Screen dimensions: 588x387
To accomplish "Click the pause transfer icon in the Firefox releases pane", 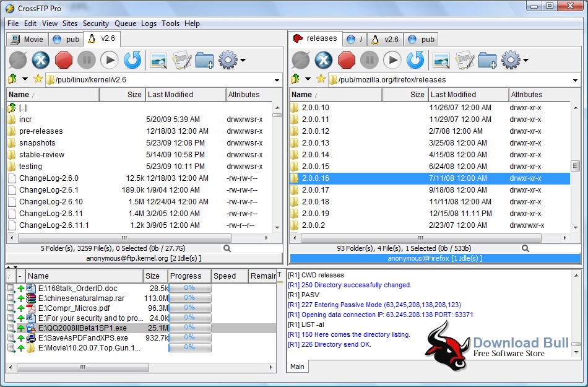I will pos(370,60).
